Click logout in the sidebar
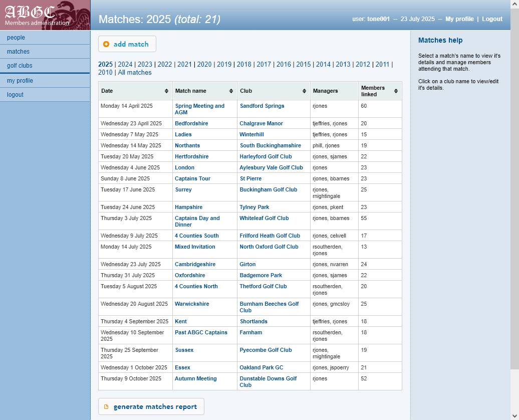 tap(15, 94)
